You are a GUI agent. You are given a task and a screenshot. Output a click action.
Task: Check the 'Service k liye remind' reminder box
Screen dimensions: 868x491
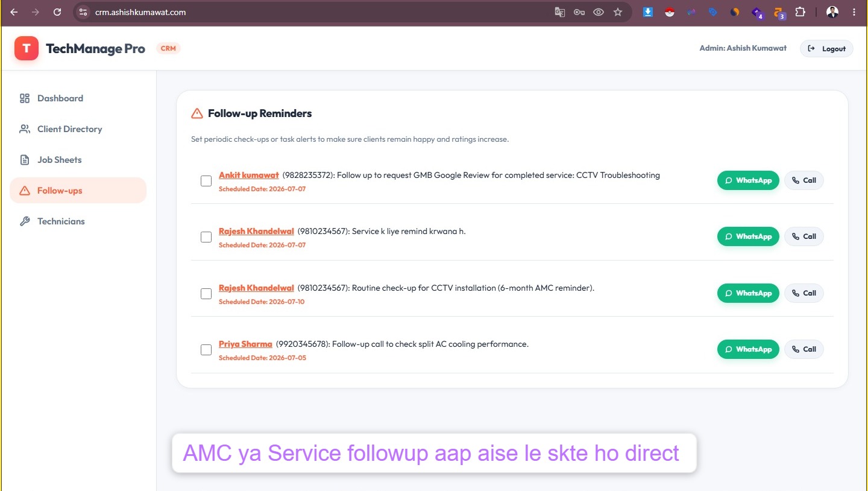[206, 237]
